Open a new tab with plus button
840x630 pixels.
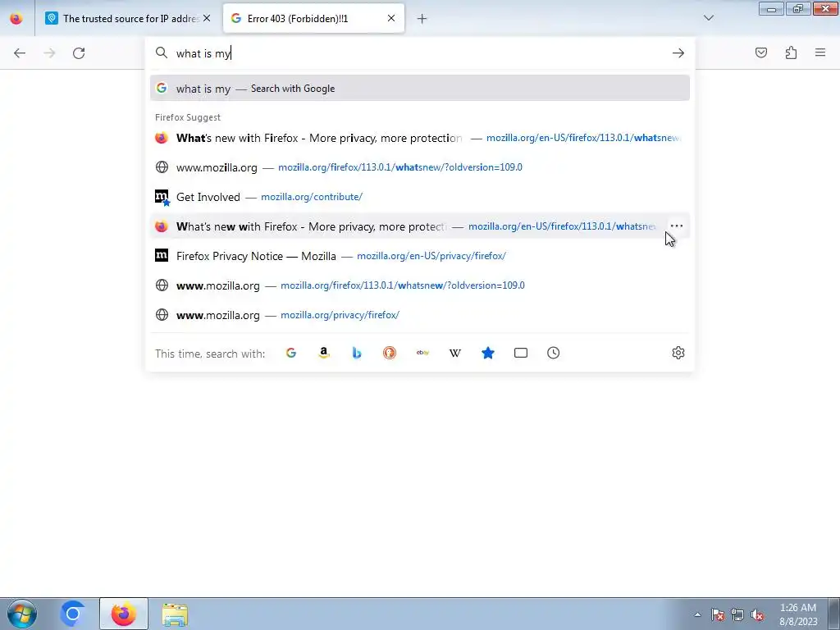422,19
